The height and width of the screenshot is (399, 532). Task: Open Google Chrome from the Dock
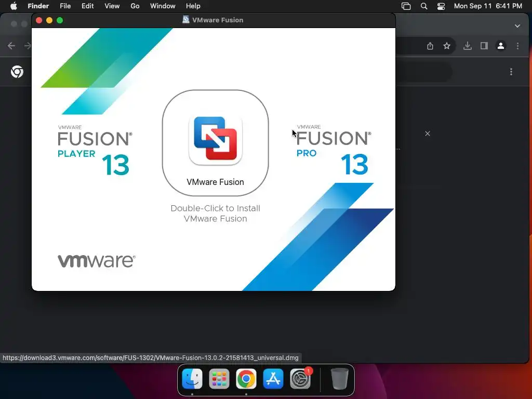[246, 379]
